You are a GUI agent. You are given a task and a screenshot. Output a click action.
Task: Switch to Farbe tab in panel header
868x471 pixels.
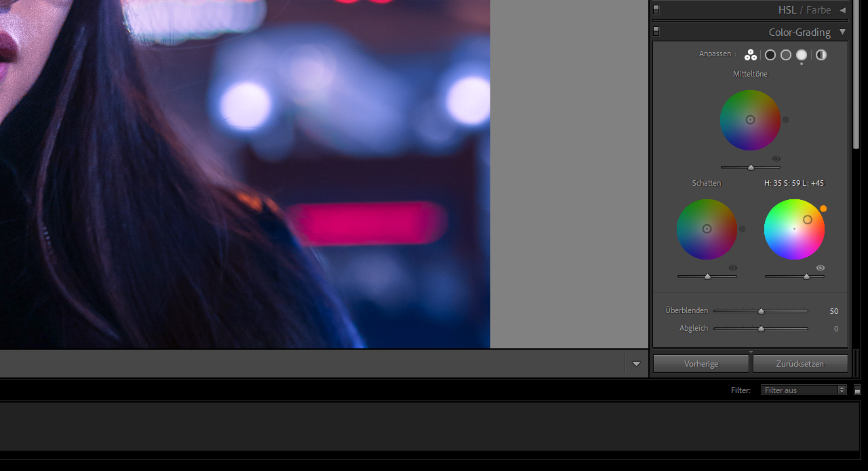(818, 10)
